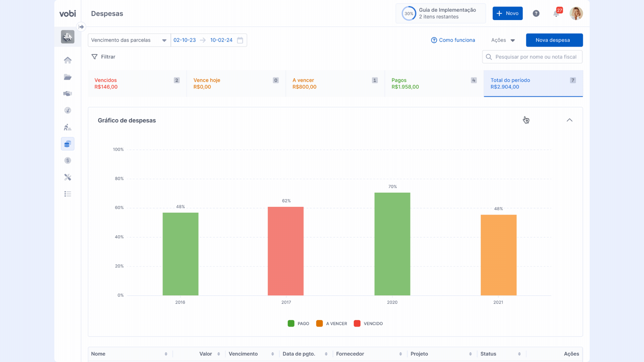Open the folder icon in sidebar
Viewport: 644px width, 362px height.
(67, 77)
